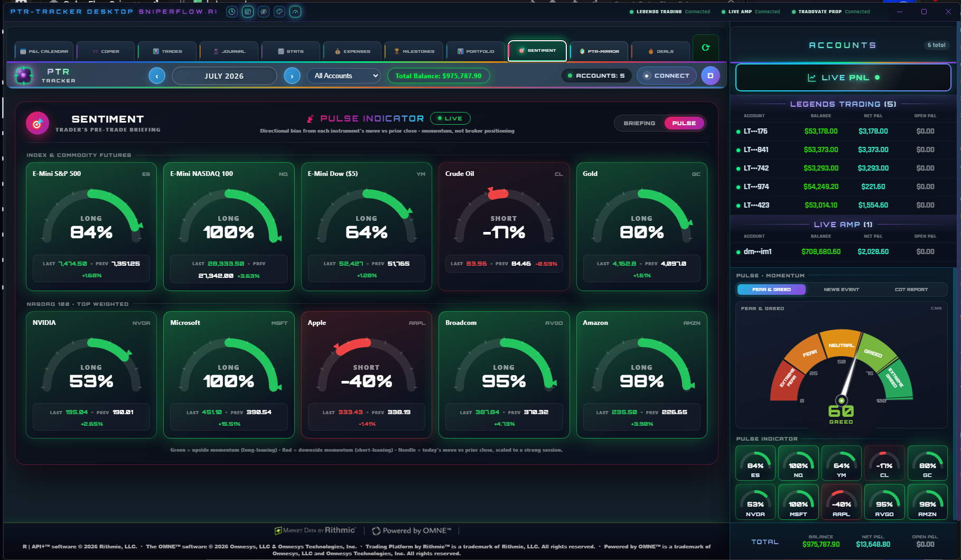Click the Accounts: 5 status pill

coord(596,76)
